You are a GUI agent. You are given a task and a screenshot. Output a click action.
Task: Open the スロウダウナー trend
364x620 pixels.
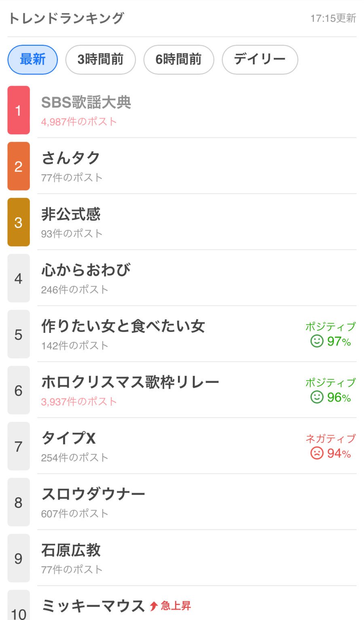point(93,494)
